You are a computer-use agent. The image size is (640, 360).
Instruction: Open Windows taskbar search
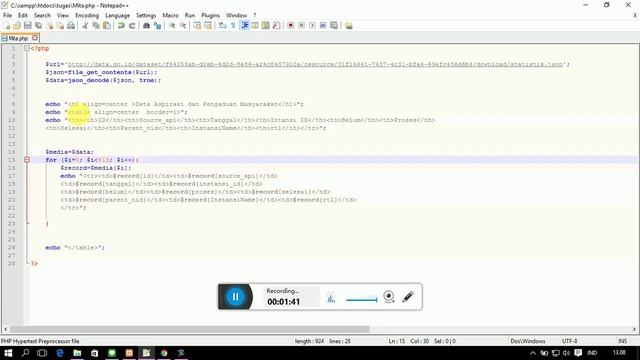(25, 353)
